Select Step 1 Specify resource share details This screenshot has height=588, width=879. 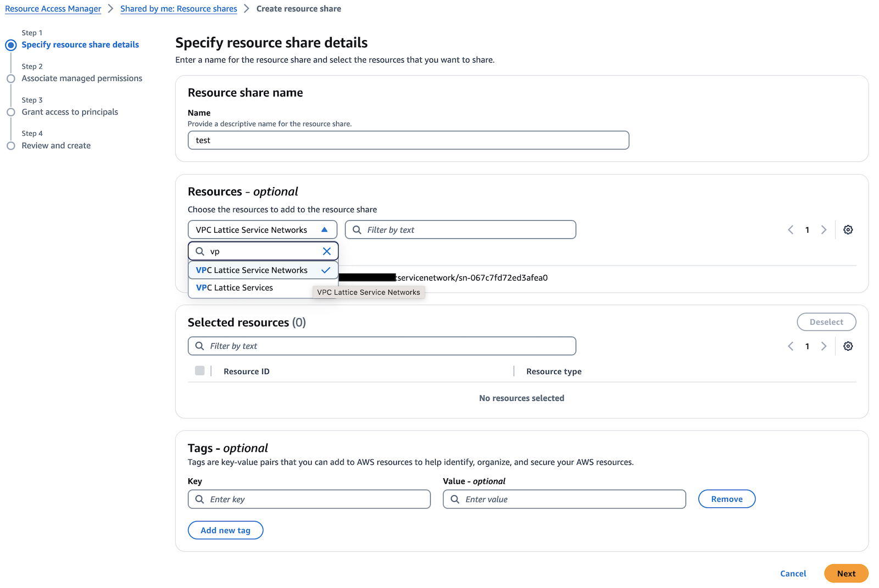(80, 45)
